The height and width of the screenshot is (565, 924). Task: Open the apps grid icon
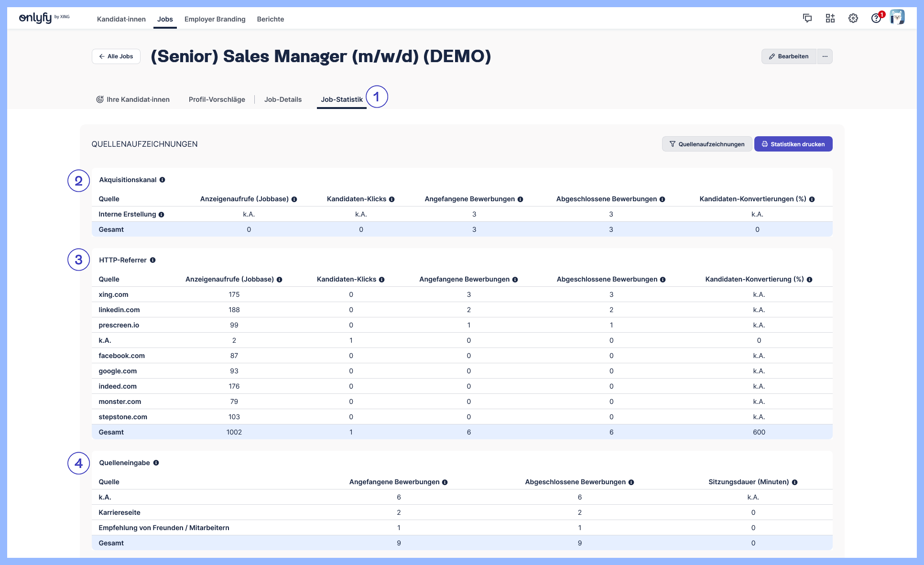point(830,18)
